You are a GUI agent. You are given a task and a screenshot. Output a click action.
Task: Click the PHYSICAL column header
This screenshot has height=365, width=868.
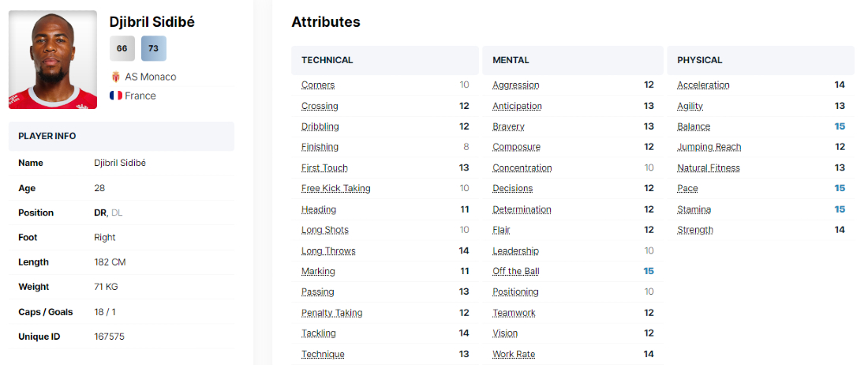pos(700,60)
